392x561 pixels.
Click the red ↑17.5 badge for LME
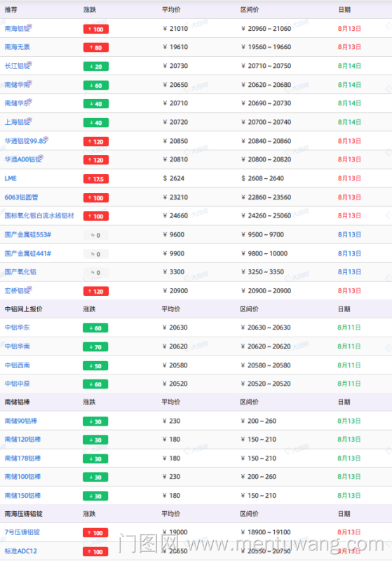(96, 179)
